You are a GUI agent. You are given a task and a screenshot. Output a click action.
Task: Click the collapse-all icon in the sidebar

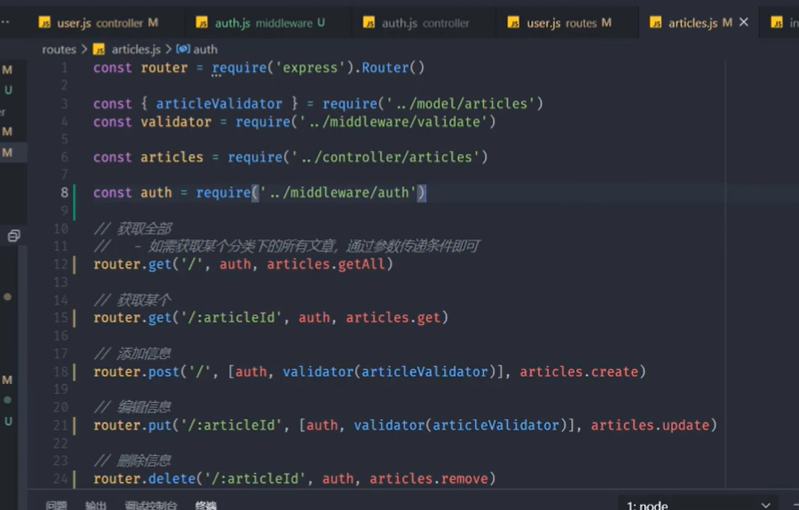coord(14,236)
